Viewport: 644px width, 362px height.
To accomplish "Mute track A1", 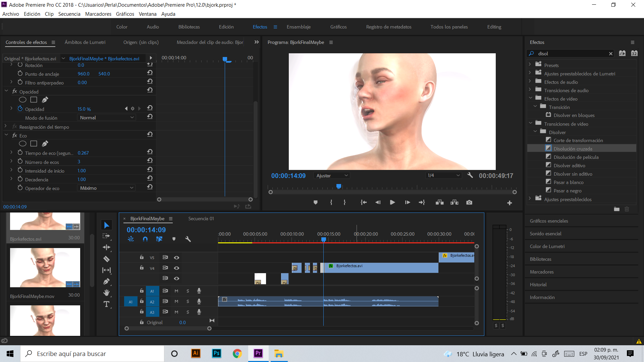I will [x=176, y=291].
